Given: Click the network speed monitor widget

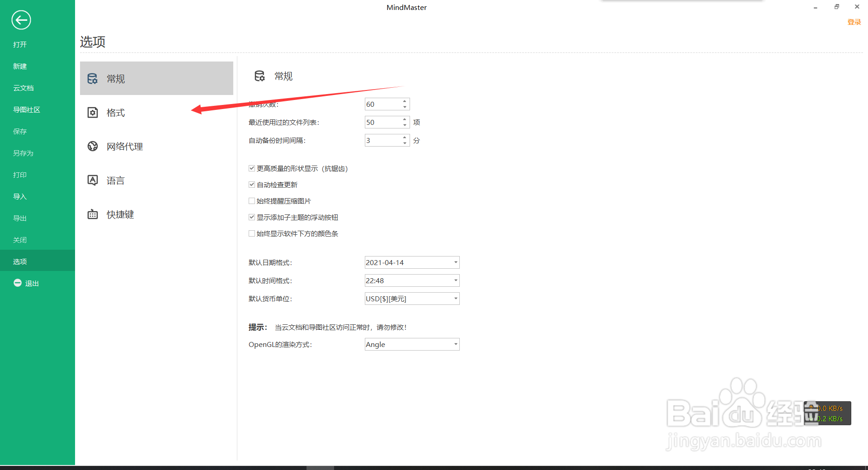Looking at the screenshot, I should click(x=828, y=413).
